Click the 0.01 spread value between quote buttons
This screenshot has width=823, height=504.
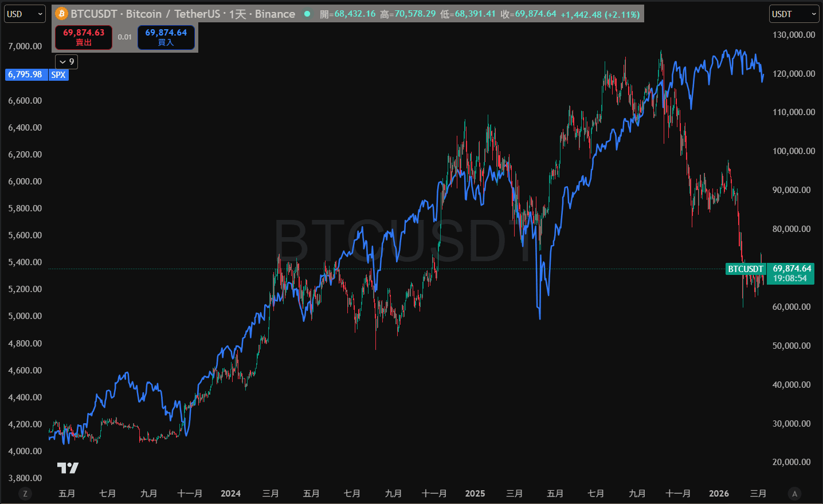coord(124,37)
